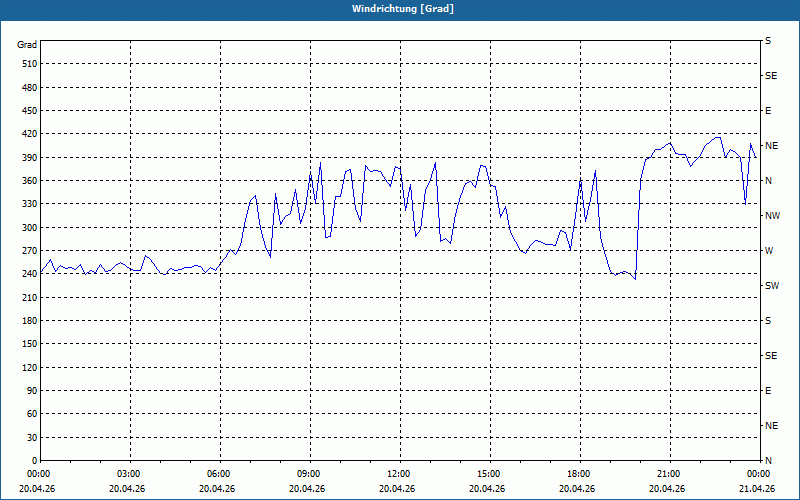The width and height of the screenshot is (800, 500).
Task: Click the 330 y-axis value
Action: pyautogui.click(x=30, y=204)
